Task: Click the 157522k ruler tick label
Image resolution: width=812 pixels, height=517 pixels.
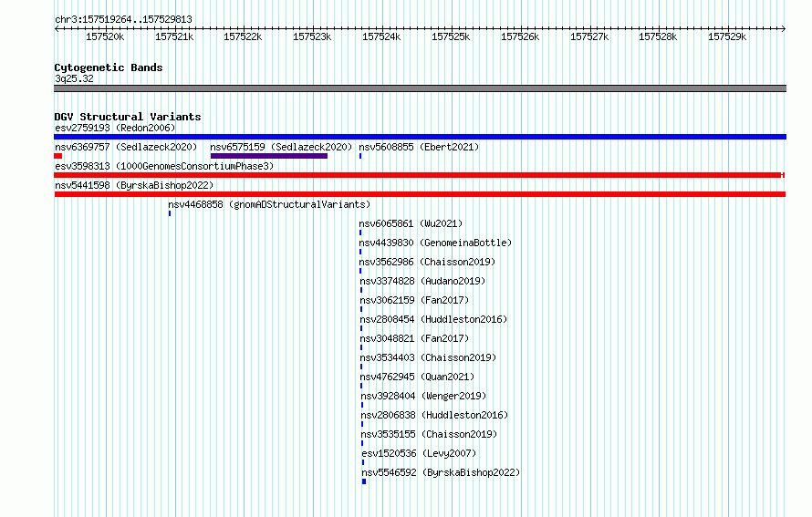Action: click(243, 36)
